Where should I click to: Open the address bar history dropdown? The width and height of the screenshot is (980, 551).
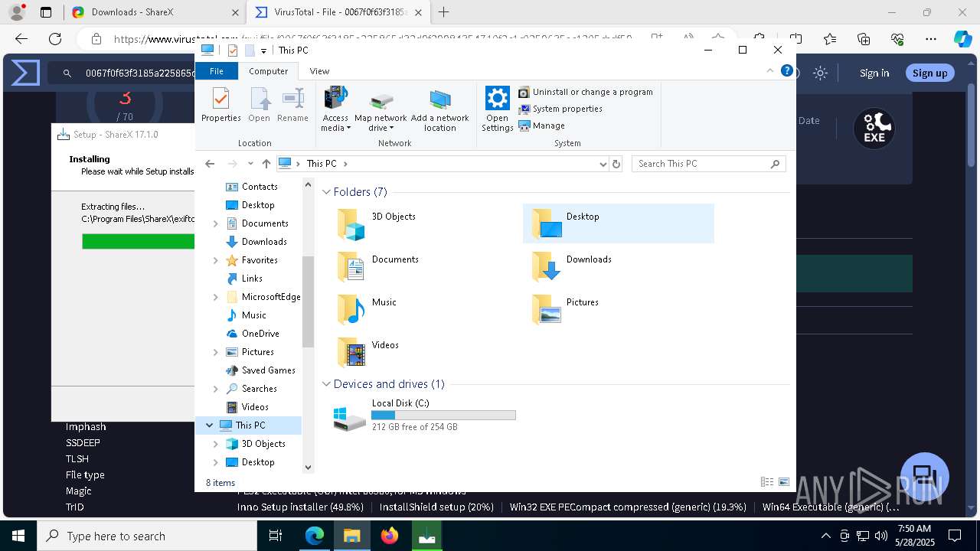[x=603, y=164]
